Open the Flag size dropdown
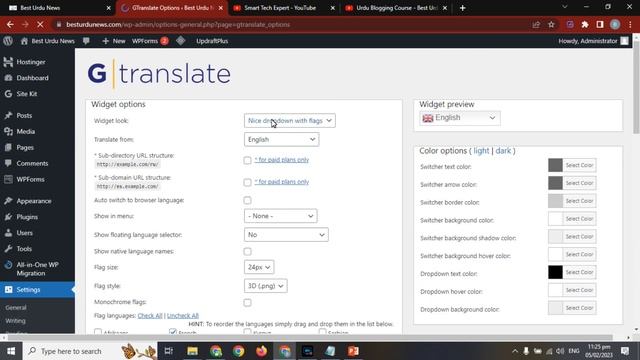640x360 pixels. pos(259,267)
